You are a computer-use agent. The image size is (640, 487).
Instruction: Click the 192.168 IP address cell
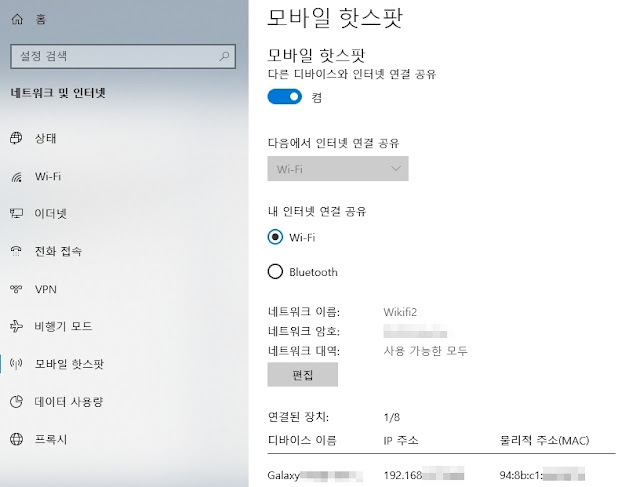(x=424, y=475)
